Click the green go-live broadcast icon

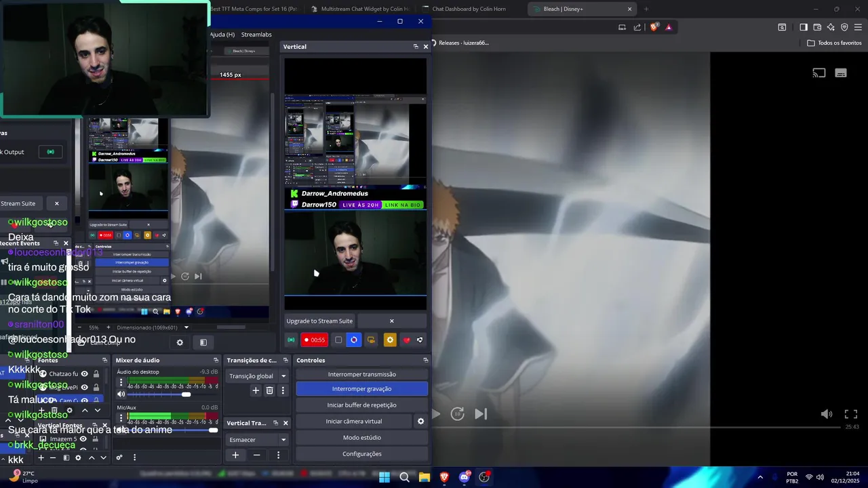click(x=291, y=340)
